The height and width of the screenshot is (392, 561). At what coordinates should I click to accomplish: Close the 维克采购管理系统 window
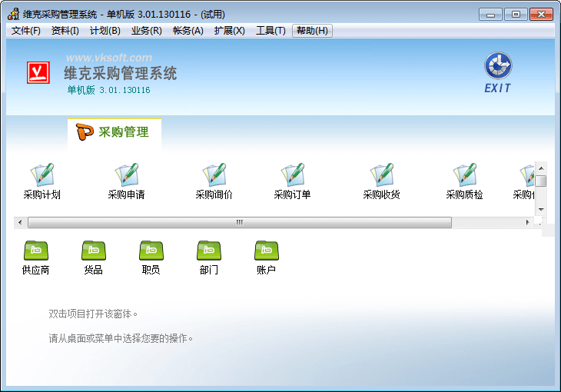click(x=541, y=15)
